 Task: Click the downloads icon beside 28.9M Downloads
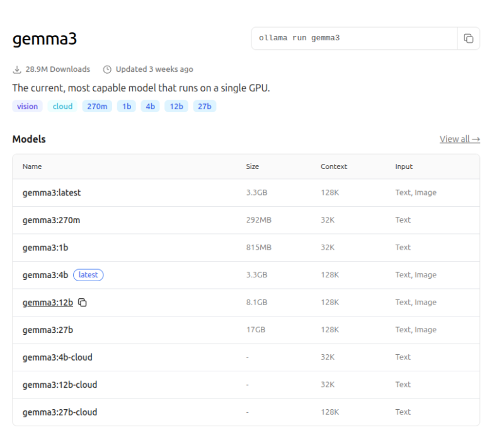tap(17, 69)
